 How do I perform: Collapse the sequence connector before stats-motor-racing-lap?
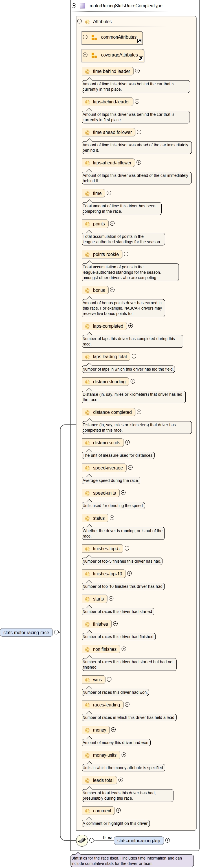pos(92,840)
